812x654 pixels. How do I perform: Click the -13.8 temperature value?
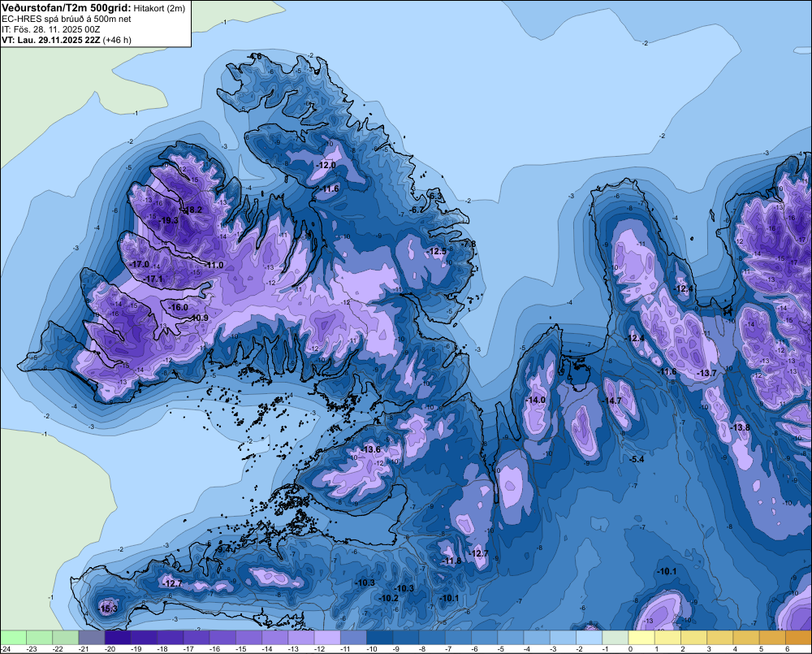pos(740,427)
